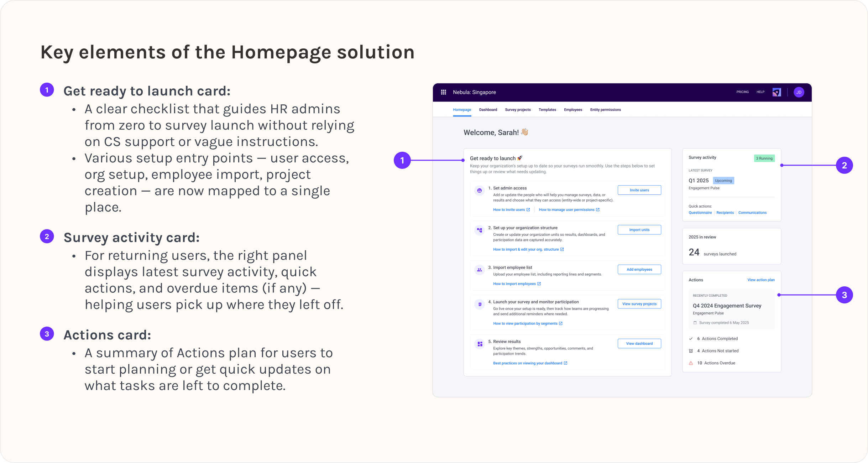Click the PRICING menu item

pos(742,92)
